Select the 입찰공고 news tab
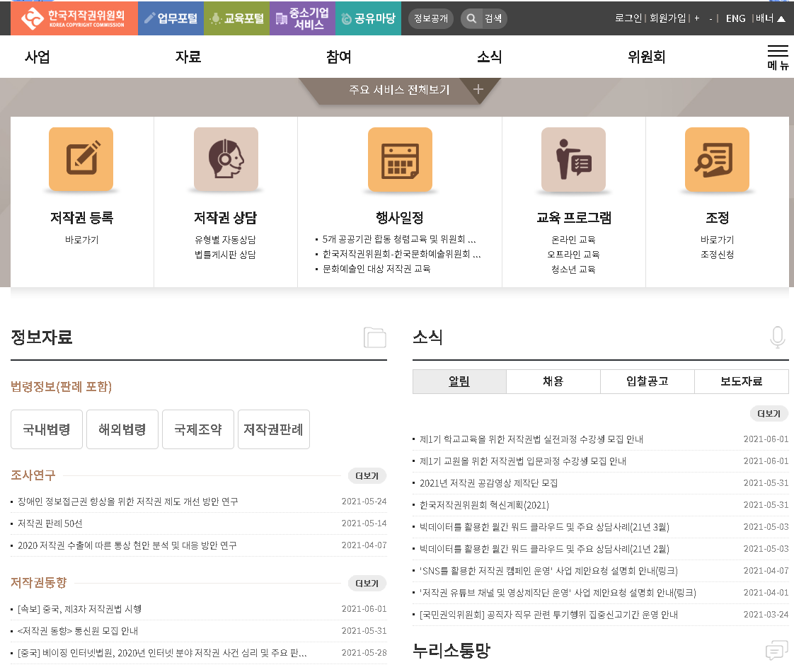 pos(648,381)
